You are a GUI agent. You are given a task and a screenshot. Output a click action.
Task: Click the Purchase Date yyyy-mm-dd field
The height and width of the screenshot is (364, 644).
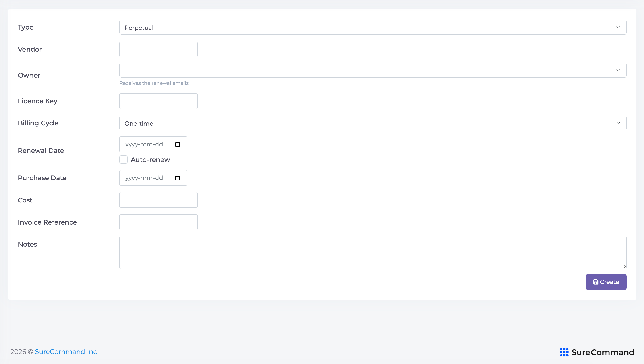(153, 178)
